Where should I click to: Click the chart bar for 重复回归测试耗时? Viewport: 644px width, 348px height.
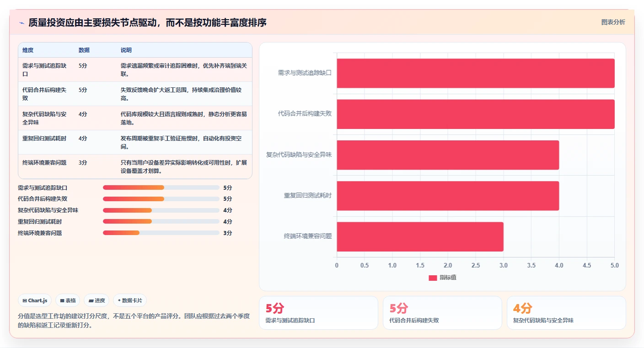(x=448, y=196)
